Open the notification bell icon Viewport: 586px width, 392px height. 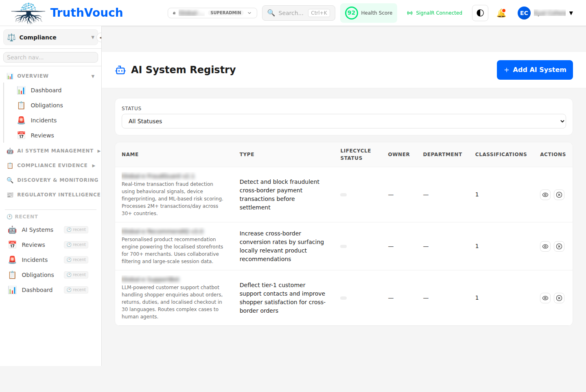501,13
